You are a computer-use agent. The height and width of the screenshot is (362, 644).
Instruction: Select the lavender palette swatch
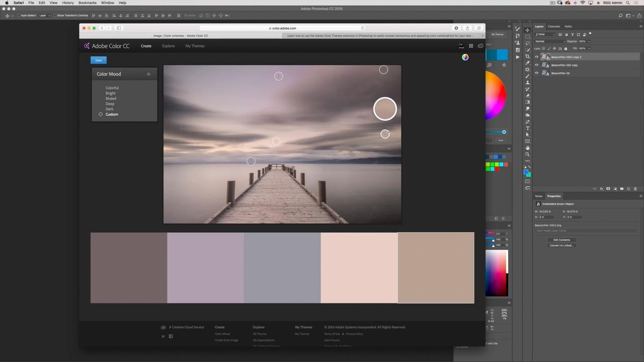click(x=206, y=268)
